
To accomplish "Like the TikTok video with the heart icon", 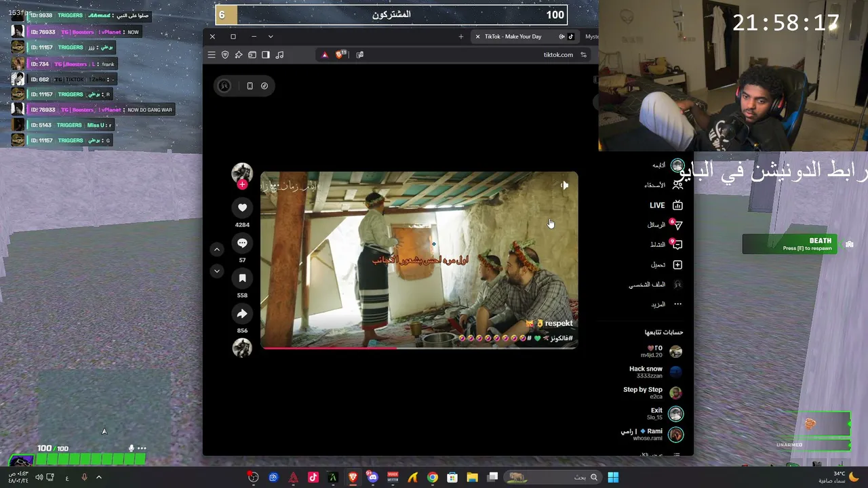I will click(x=242, y=207).
